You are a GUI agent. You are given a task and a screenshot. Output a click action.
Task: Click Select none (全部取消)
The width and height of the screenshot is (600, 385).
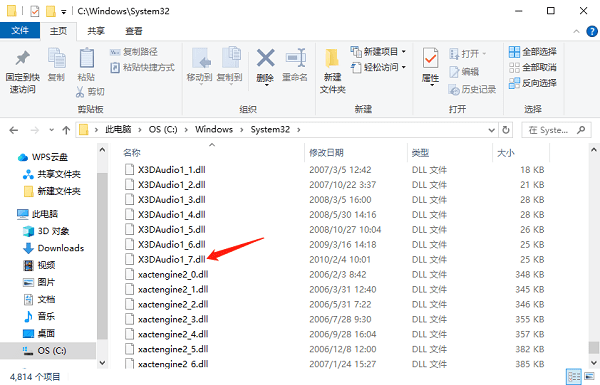[533, 67]
